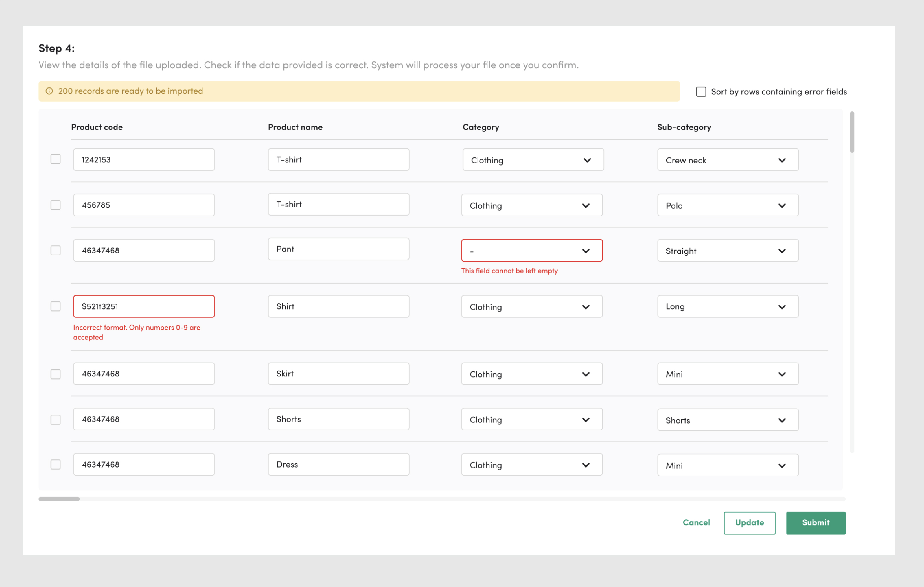Click the product code field containing 456785

coord(144,205)
